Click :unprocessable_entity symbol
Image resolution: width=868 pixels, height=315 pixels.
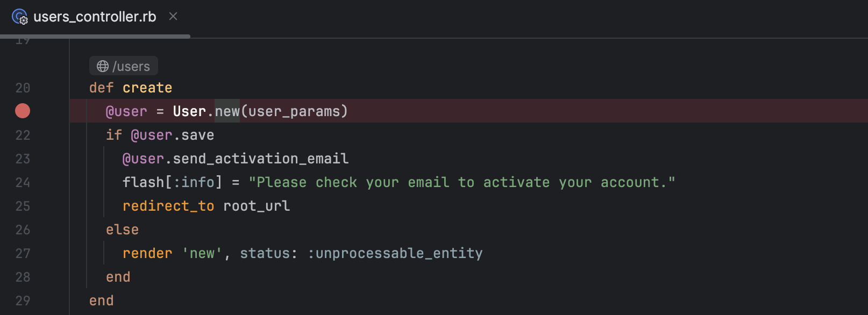395,253
